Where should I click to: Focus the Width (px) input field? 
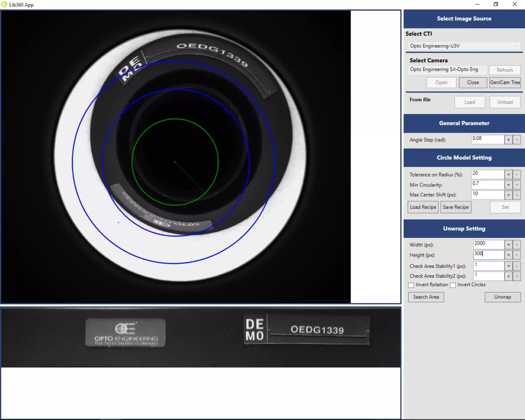[x=488, y=244]
